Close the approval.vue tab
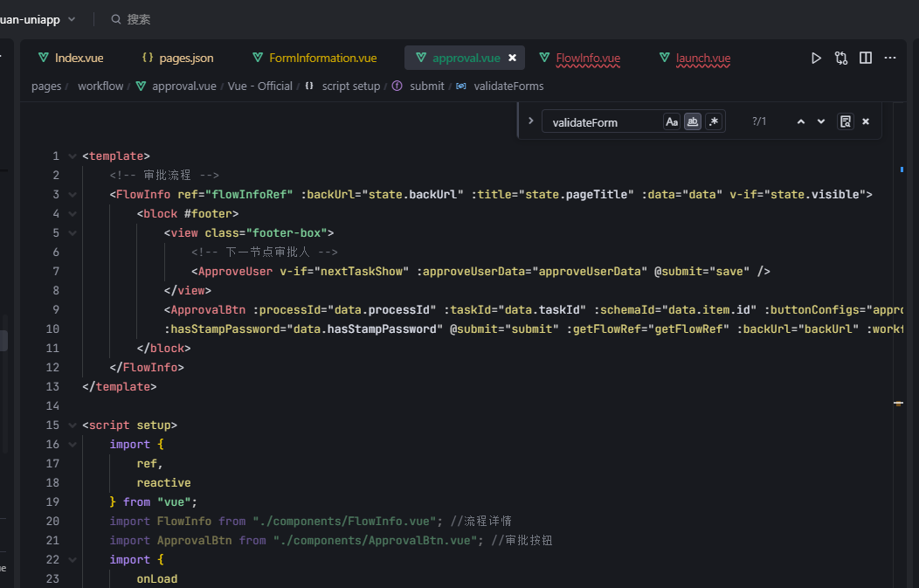The width and height of the screenshot is (919, 588). coord(513,58)
